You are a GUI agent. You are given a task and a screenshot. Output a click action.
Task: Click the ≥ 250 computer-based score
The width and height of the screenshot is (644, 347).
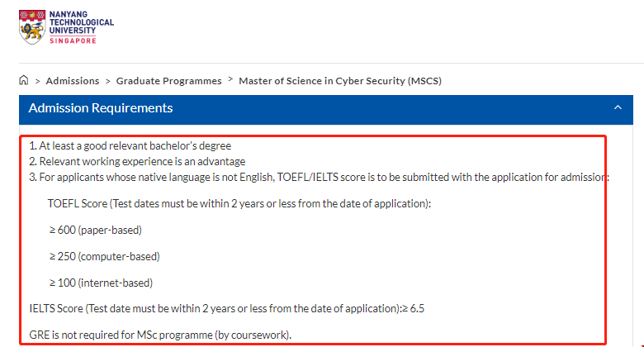pos(104,256)
